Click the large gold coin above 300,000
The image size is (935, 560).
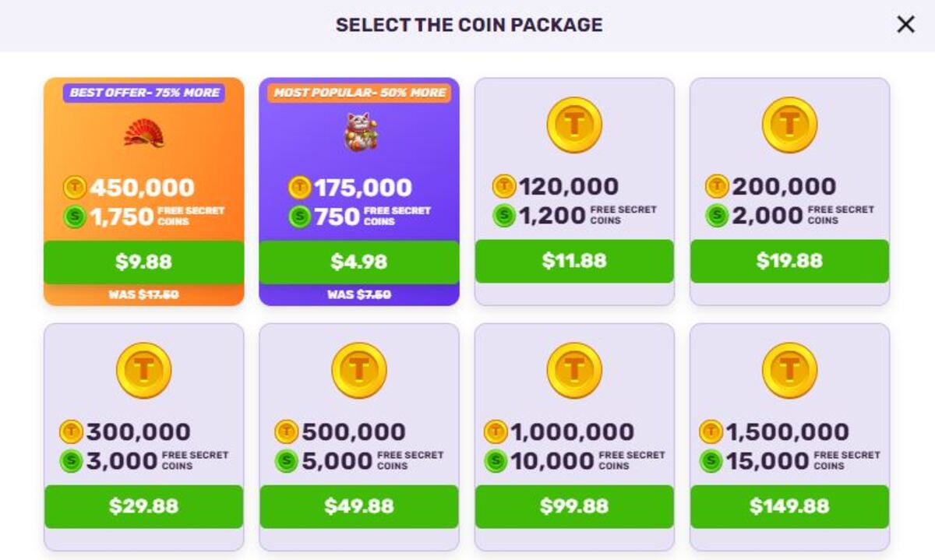143,370
